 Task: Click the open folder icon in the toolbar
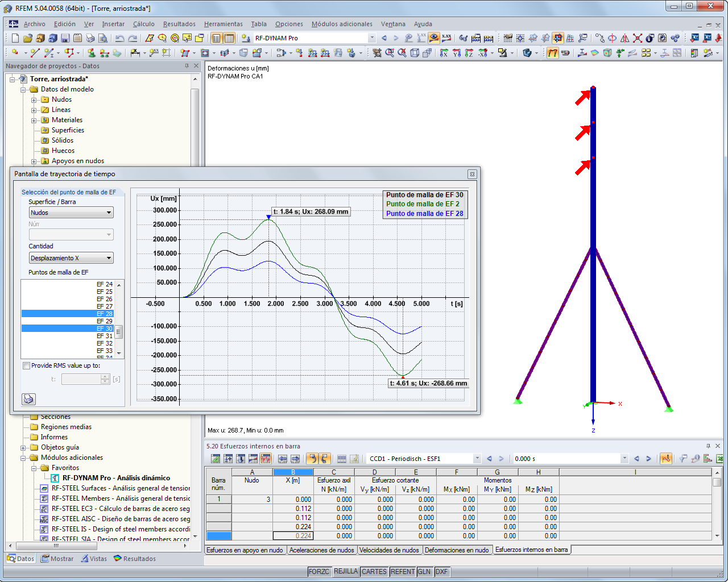[28, 38]
